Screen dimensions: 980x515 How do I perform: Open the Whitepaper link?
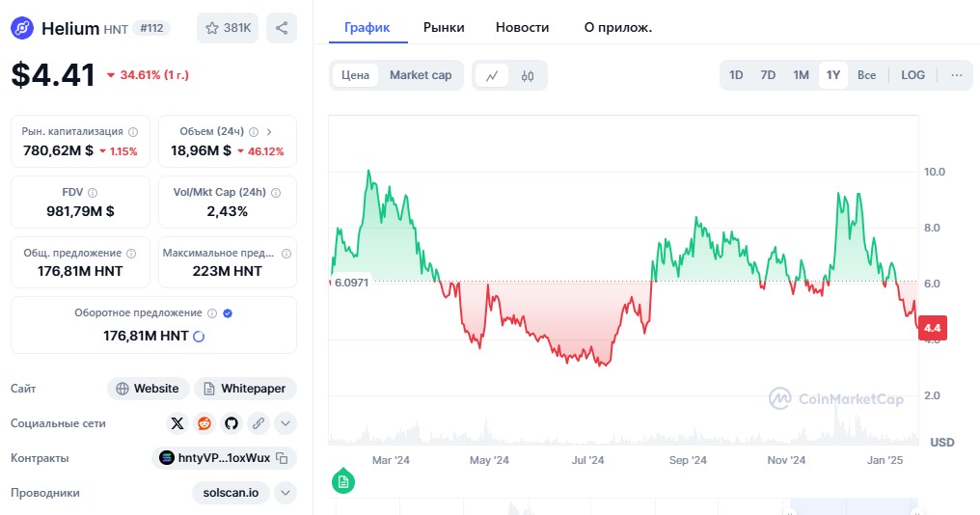point(245,389)
